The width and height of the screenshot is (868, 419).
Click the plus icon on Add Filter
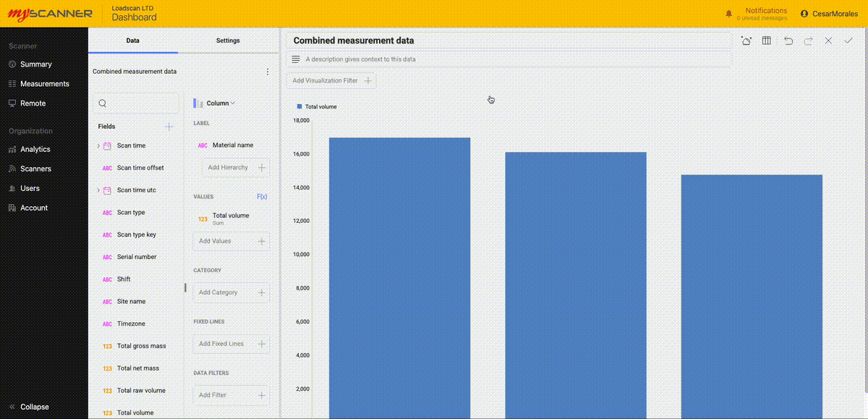point(262,395)
